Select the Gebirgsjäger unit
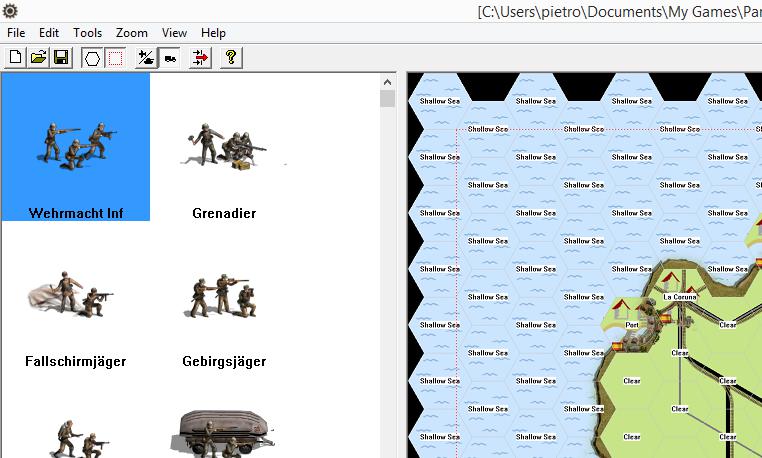762x458 pixels. point(224,295)
